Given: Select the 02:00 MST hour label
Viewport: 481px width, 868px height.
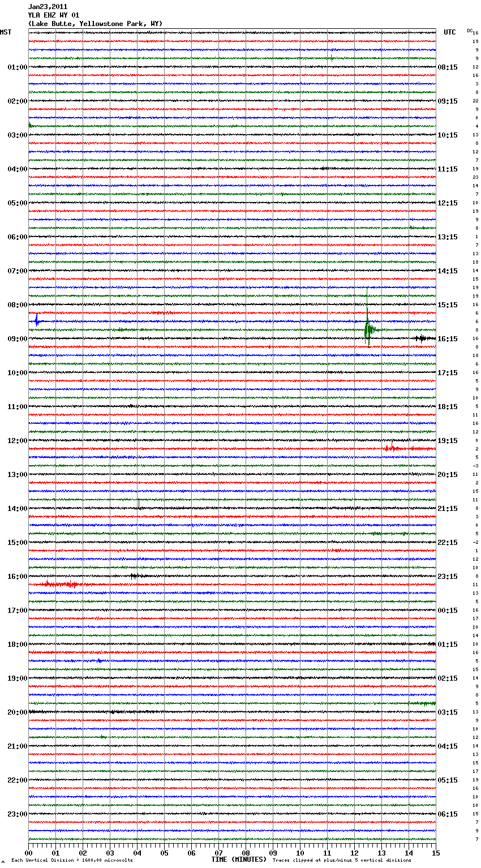Looking at the screenshot, I should point(18,101).
